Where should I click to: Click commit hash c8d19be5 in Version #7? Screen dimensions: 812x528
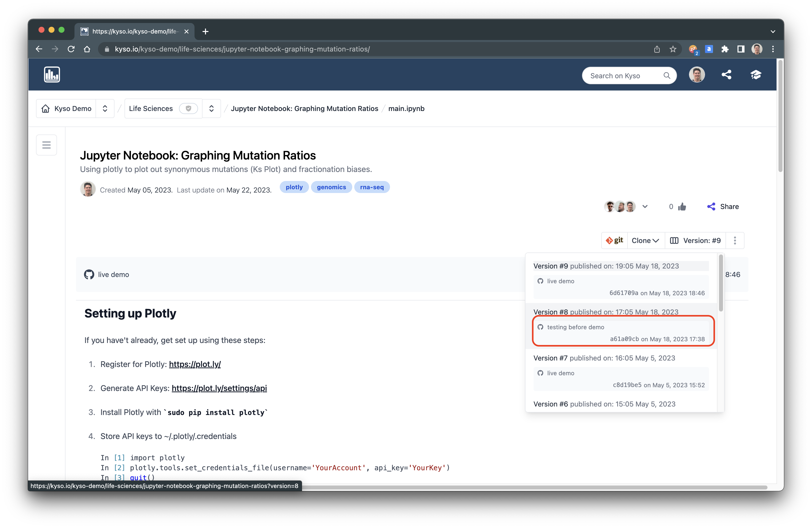627,385
